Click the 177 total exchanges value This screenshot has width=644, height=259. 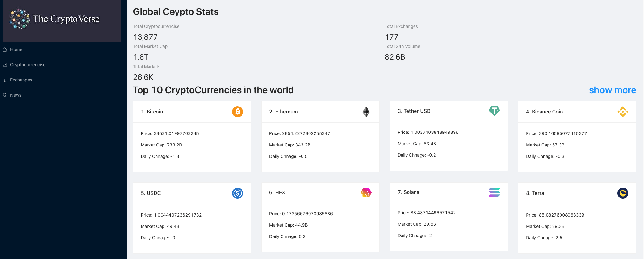pyautogui.click(x=391, y=37)
